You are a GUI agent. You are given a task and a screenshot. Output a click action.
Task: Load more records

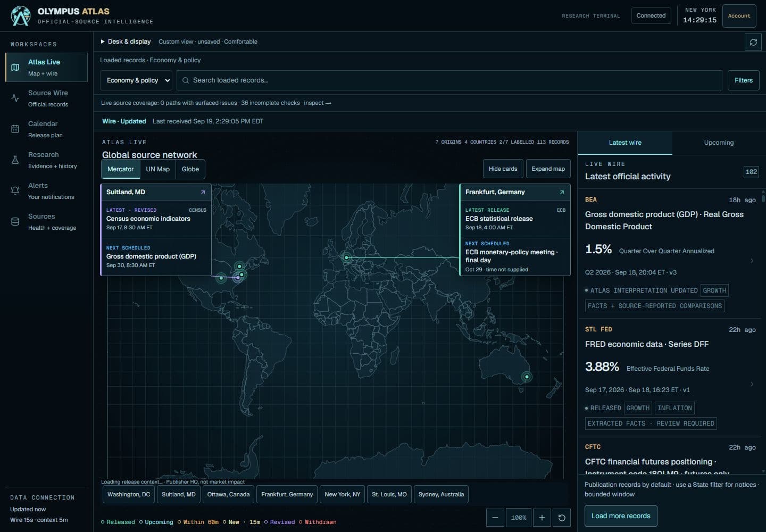(x=621, y=516)
